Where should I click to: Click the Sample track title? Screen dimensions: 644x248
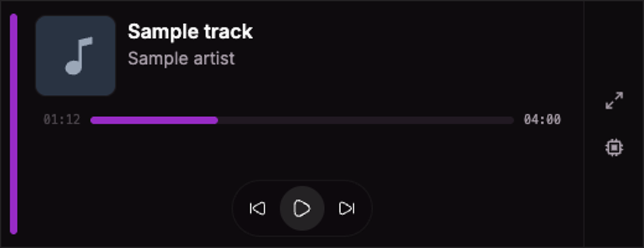pyautogui.click(x=190, y=32)
